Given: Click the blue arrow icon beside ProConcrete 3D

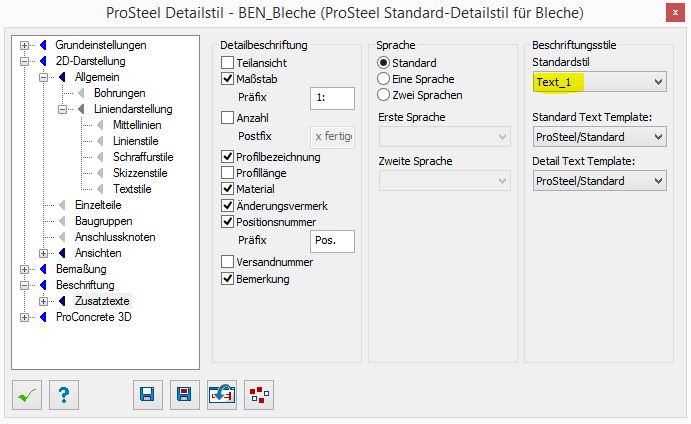Looking at the screenshot, I should click(43, 317).
